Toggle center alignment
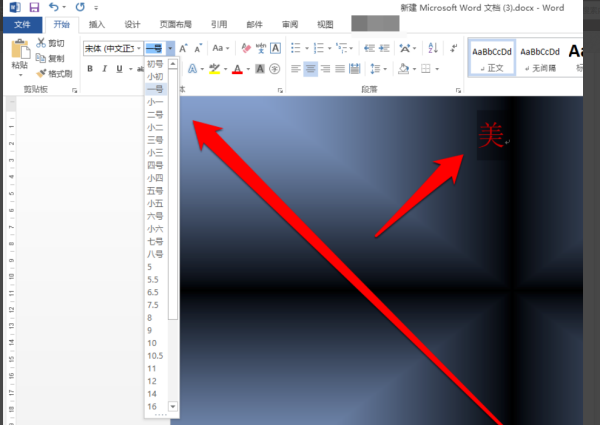 (310, 69)
